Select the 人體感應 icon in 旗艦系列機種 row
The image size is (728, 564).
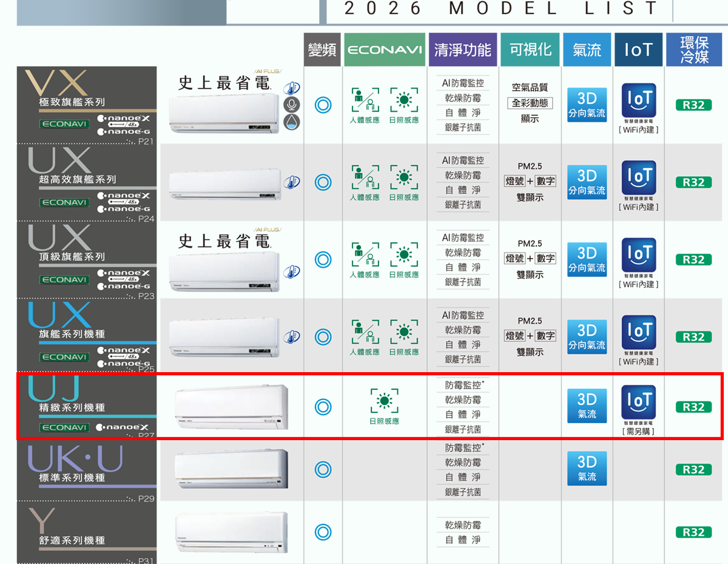[x=365, y=332]
